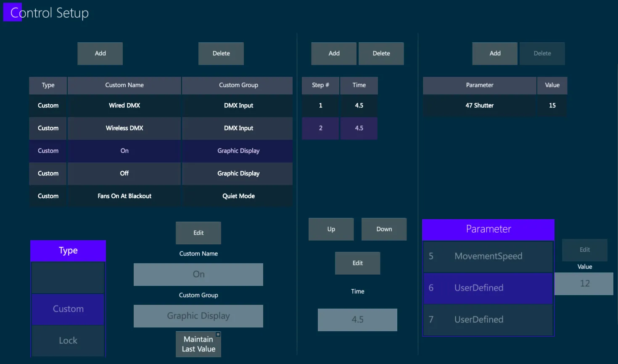Click the Quiet Mode group cell

[x=238, y=196]
